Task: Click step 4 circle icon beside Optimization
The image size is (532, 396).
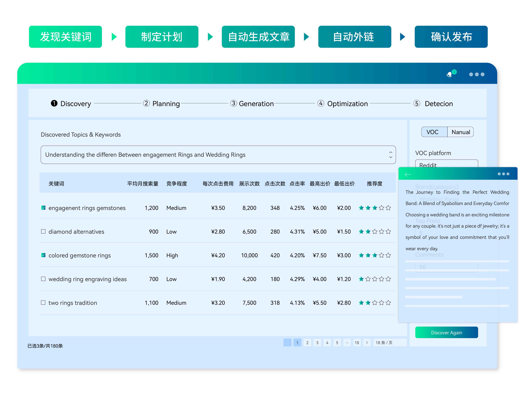Action: tap(321, 103)
